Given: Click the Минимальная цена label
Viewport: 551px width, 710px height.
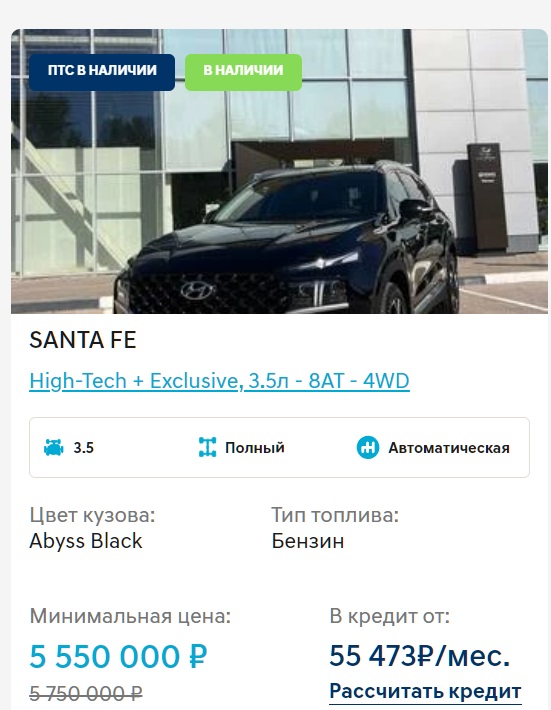Looking at the screenshot, I should point(130,616).
